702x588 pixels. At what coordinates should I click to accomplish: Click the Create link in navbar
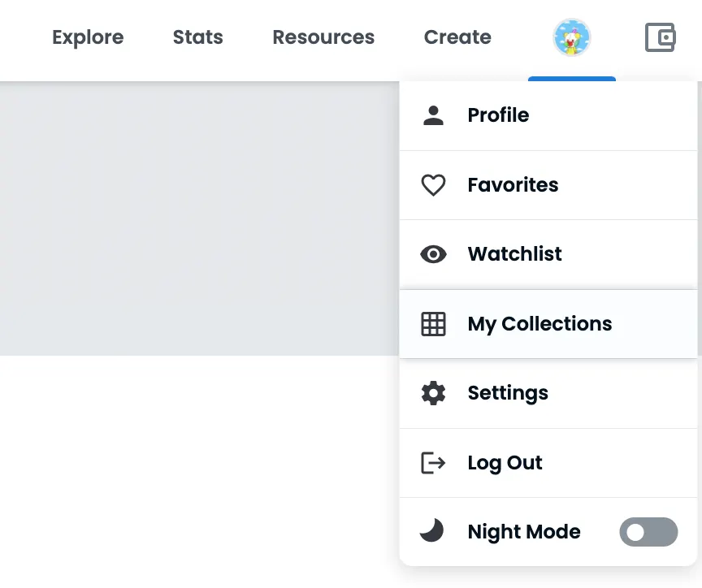(x=457, y=37)
